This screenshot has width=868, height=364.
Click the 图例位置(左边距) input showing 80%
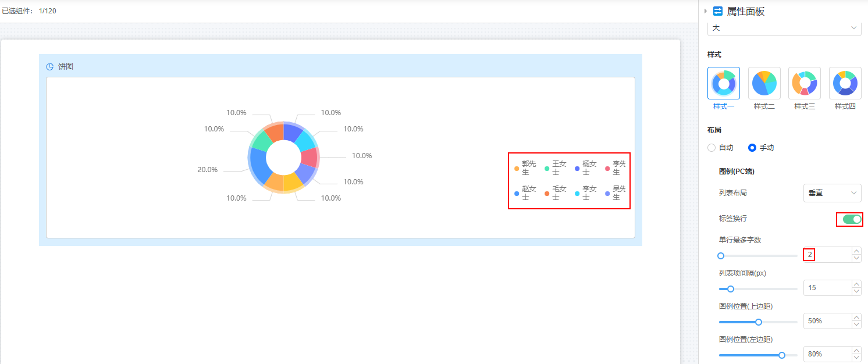pyautogui.click(x=827, y=354)
